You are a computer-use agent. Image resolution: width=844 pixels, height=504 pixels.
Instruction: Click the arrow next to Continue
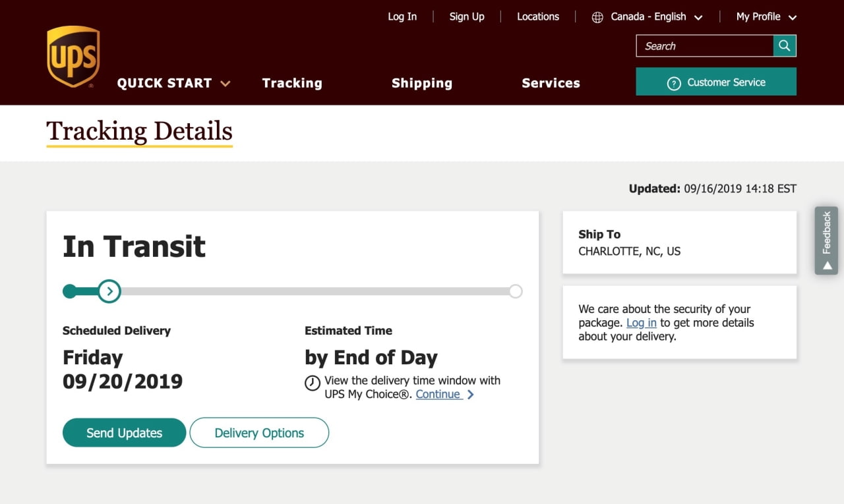point(471,395)
